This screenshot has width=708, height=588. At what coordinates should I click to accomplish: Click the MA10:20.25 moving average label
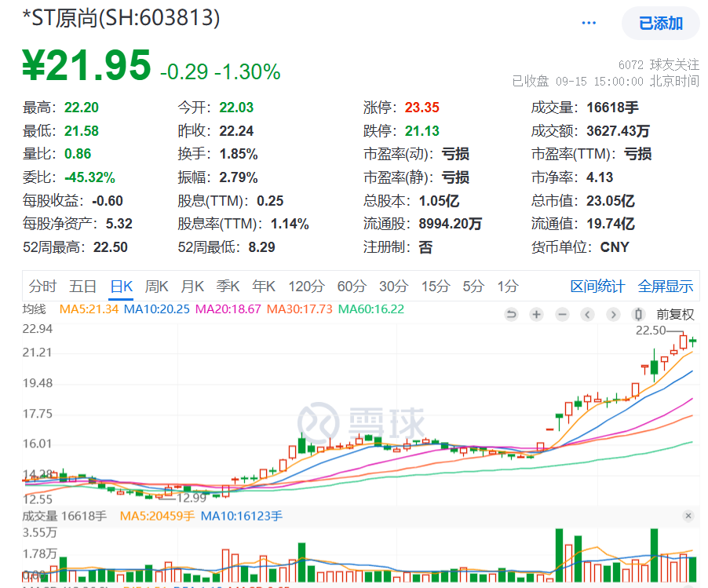[157, 309]
